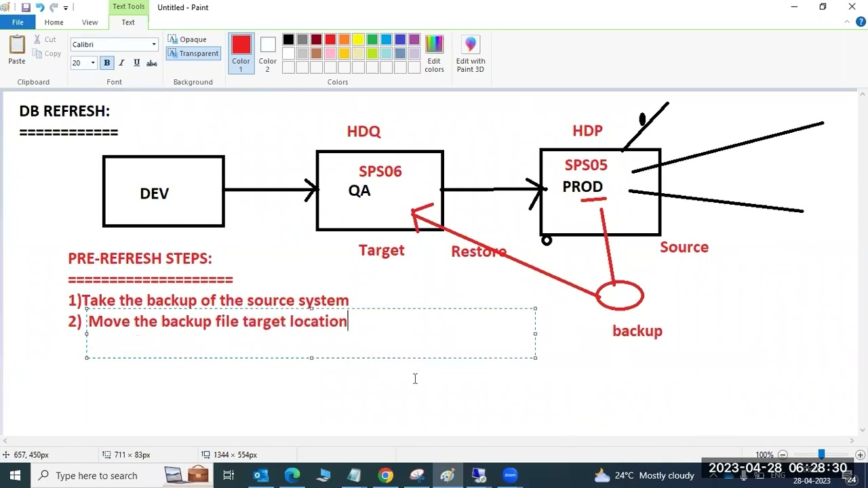
Task: Toggle Bold text formatting
Action: (106, 62)
